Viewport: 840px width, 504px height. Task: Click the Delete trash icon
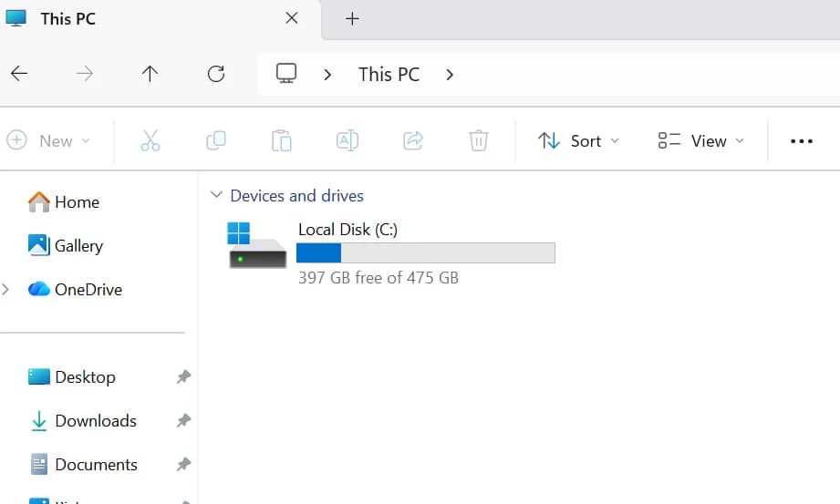point(479,141)
